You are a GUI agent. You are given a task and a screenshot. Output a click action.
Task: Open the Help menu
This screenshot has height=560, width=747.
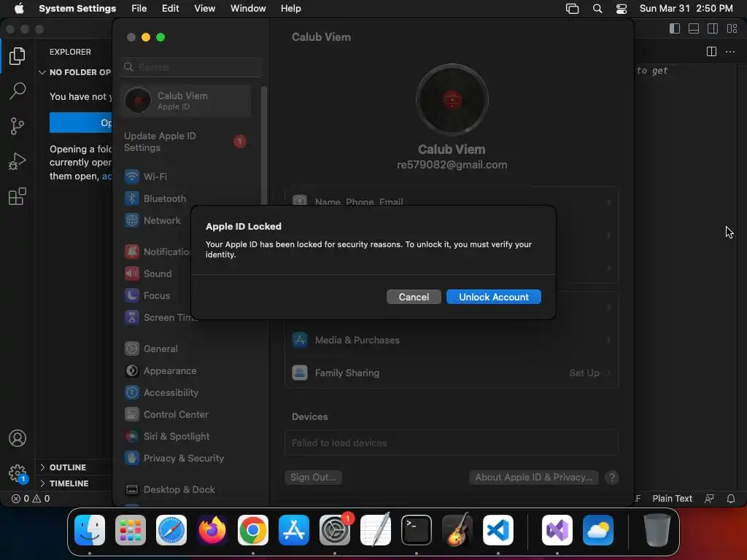pos(290,9)
